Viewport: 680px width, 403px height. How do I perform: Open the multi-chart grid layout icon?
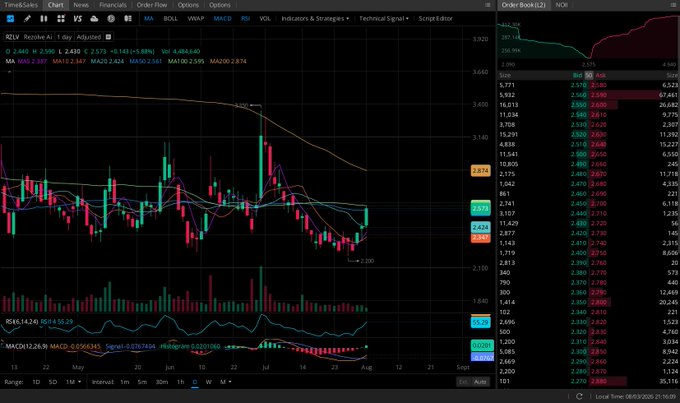[61, 18]
